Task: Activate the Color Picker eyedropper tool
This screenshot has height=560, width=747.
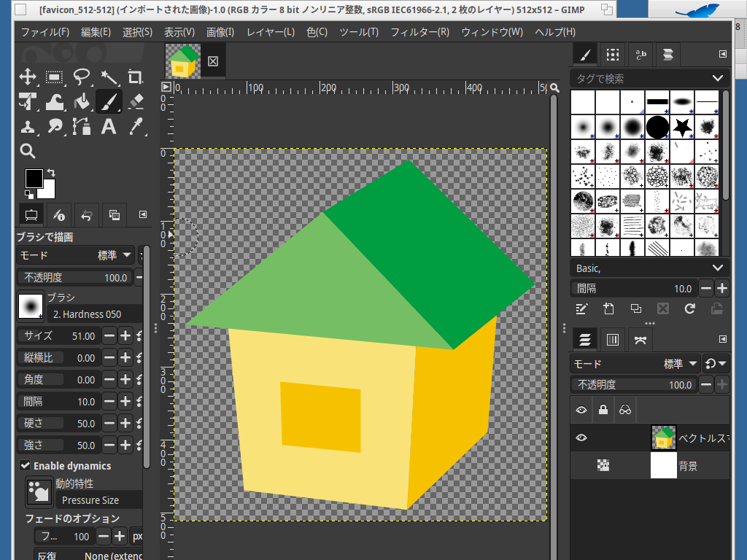Action: (x=136, y=126)
